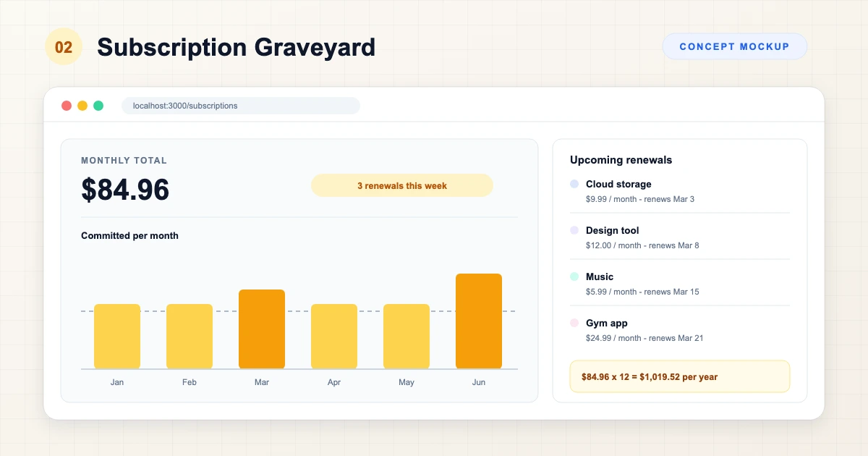Click the MONTHLY TOTAL label
Viewport: 868px width, 456px height.
(124, 161)
